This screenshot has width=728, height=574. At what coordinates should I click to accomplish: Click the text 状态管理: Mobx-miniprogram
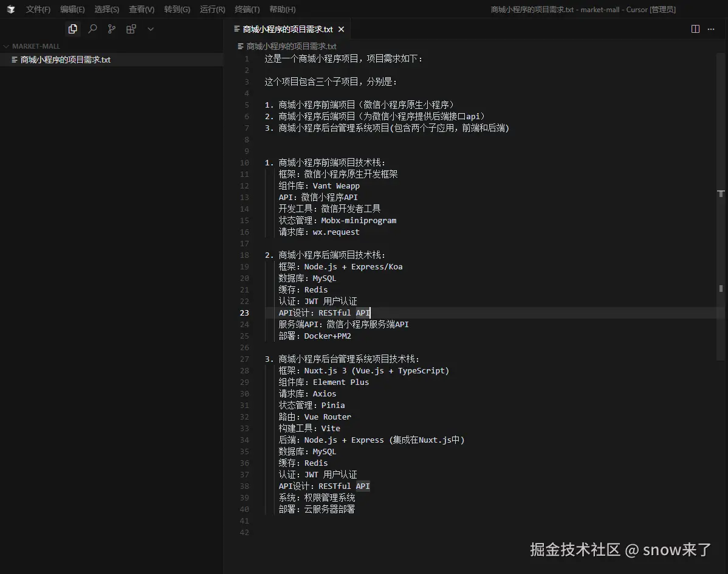coord(337,221)
